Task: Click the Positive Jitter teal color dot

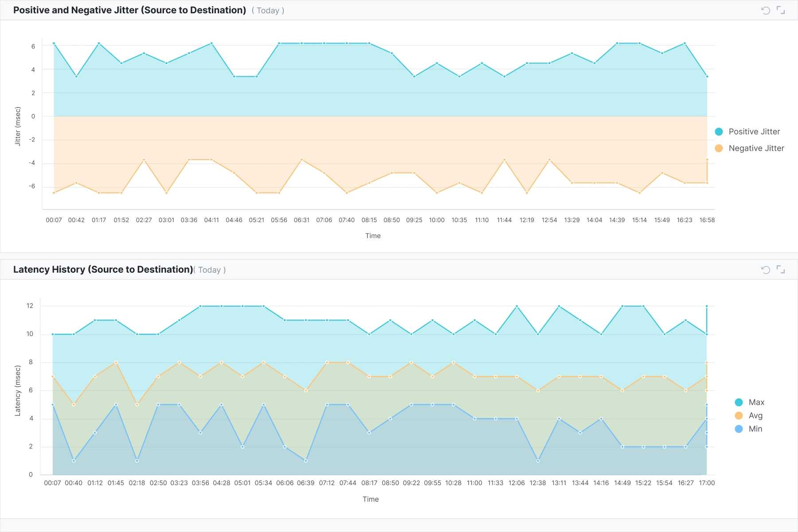Action: point(719,132)
